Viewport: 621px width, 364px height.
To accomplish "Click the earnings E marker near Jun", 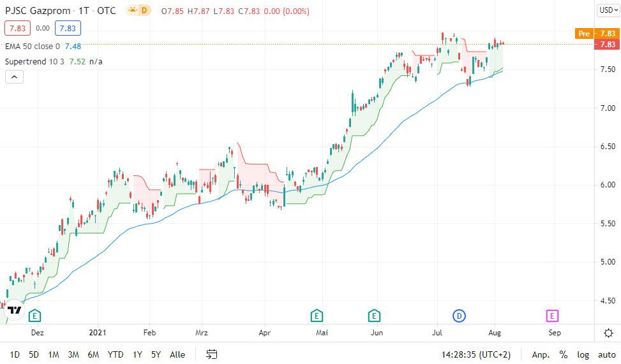I will 374,316.
